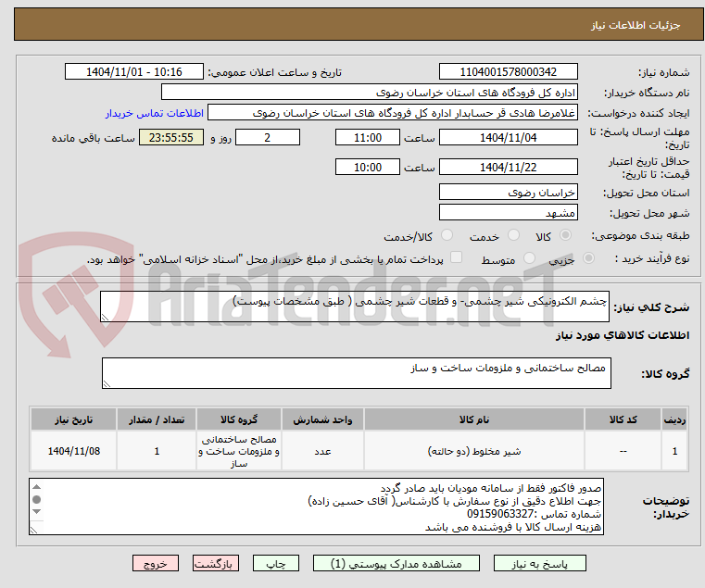Click the تعداد / مقدار column header

point(157,419)
